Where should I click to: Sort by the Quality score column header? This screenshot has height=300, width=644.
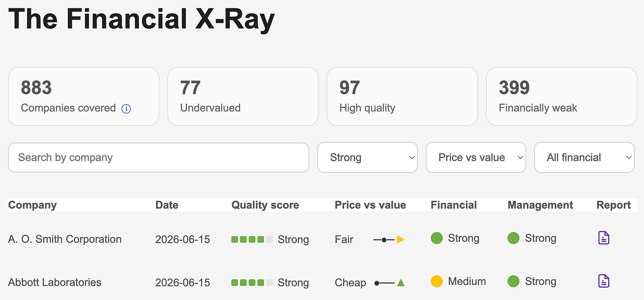(x=265, y=205)
